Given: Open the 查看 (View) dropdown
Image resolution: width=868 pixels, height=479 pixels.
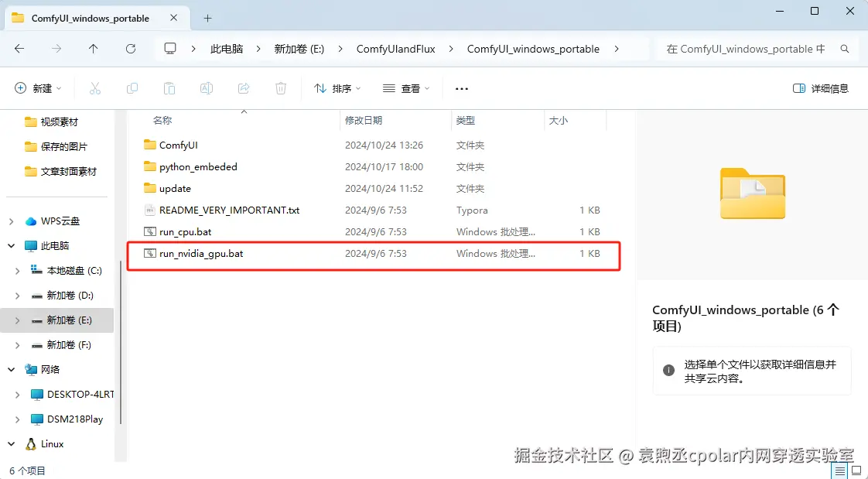Looking at the screenshot, I should 406,88.
